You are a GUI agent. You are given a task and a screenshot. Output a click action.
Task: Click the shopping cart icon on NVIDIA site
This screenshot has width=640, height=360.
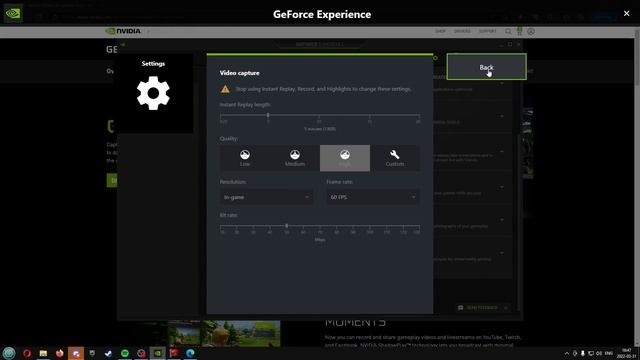[x=519, y=31]
